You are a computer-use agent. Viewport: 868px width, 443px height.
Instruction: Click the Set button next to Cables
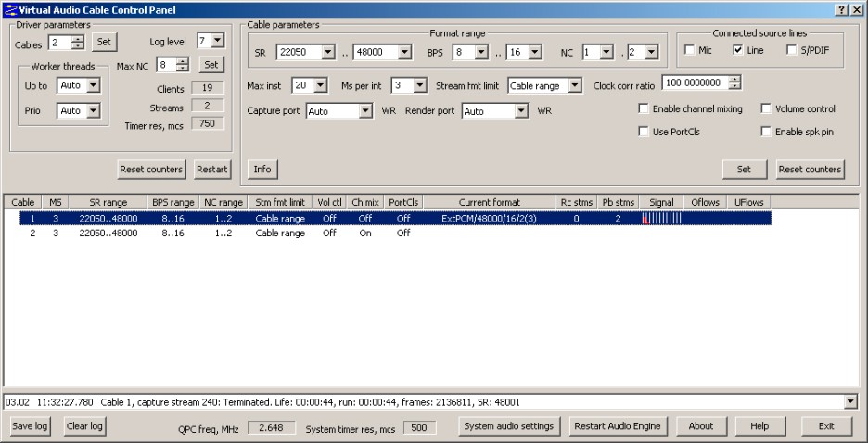point(104,42)
